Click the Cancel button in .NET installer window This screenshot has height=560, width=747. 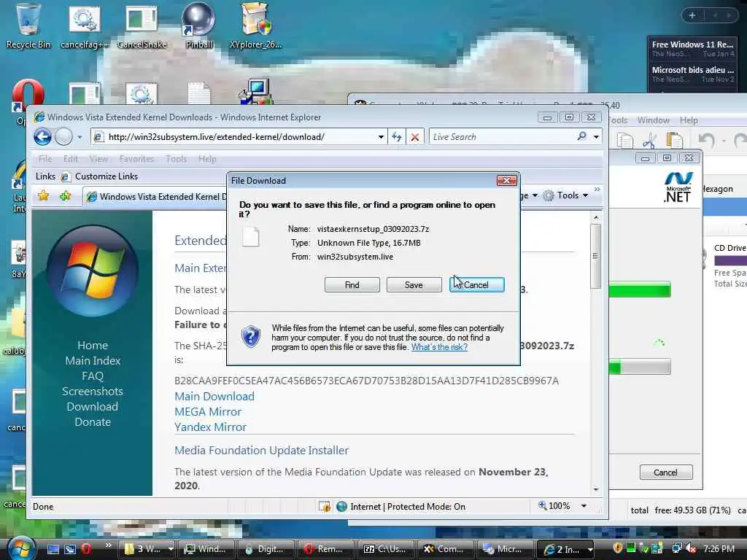tap(665, 472)
